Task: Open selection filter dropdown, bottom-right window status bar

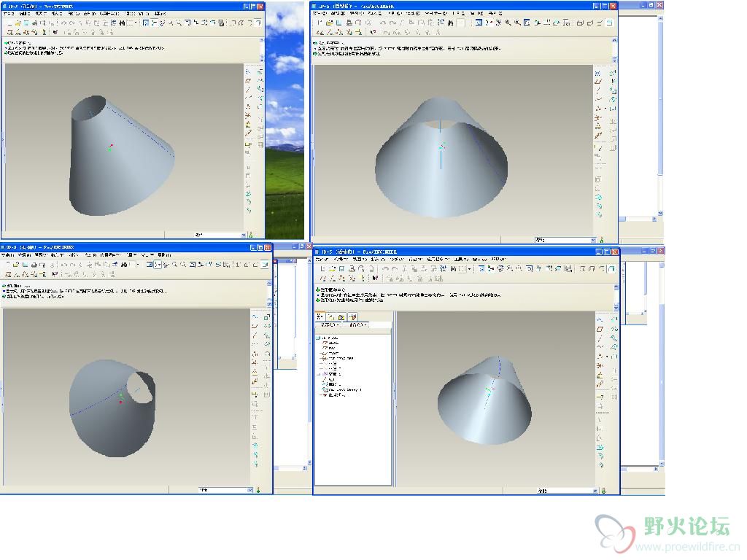Action: coord(595,491)
